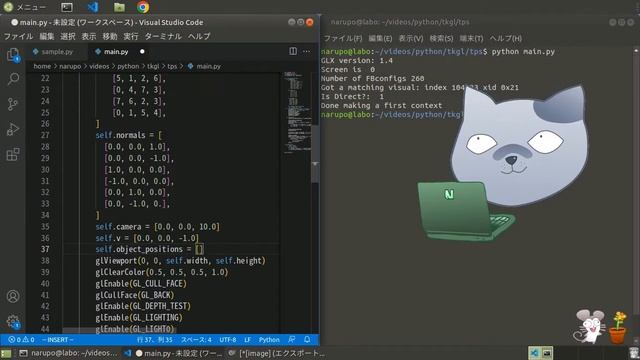Viewport: 640px width, 360px height.
Task: Click the tps breadcrumb segment
Action: click(x=172, y=66)
